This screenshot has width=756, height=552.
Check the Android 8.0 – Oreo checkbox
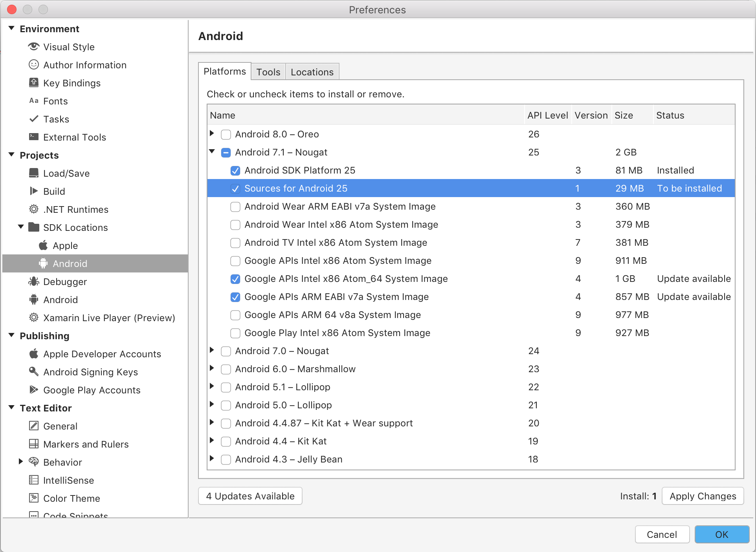(226, 134)
